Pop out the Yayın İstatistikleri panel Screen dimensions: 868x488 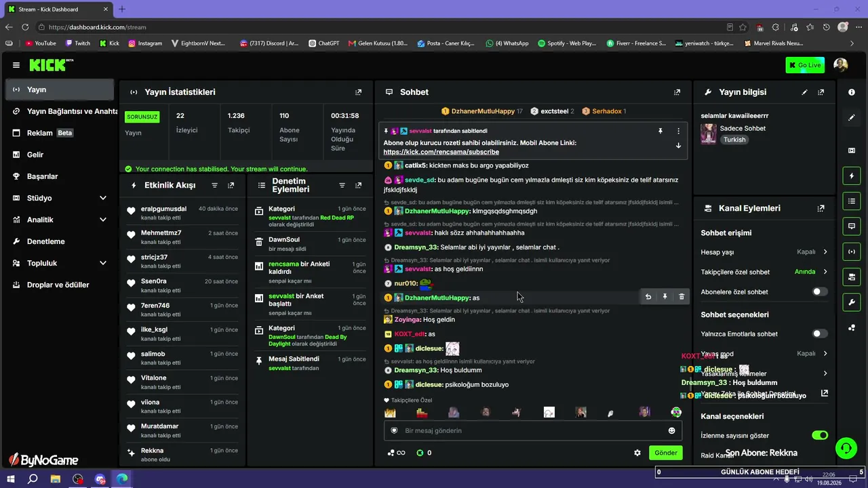tap(359, 92)
